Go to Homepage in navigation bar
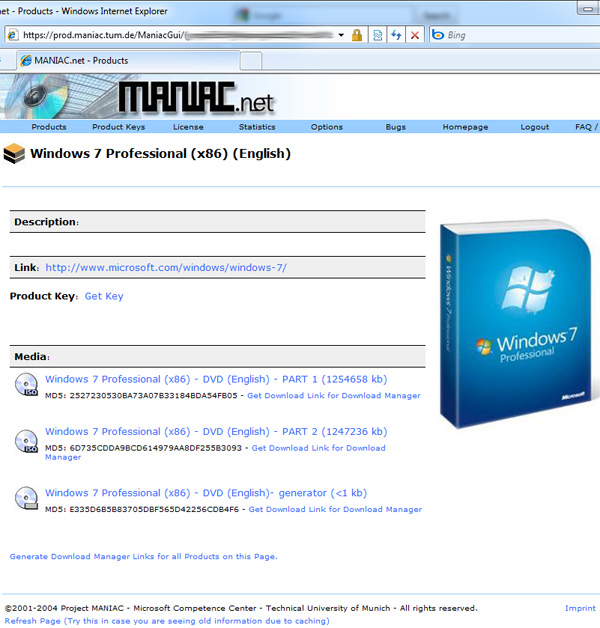The width and height of the screenshot is (600, 628). [465, 127]
